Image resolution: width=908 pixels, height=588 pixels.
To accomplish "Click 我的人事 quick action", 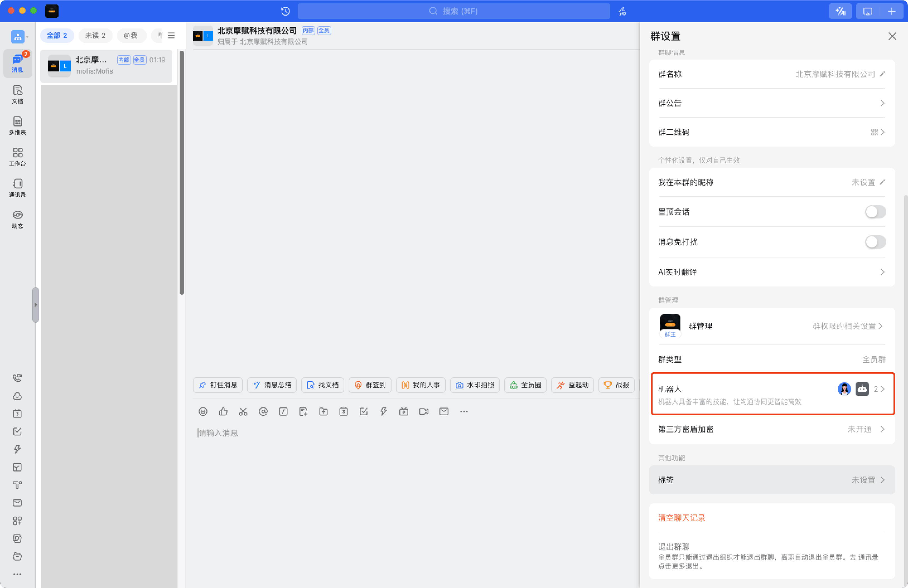I will point(421,385).
